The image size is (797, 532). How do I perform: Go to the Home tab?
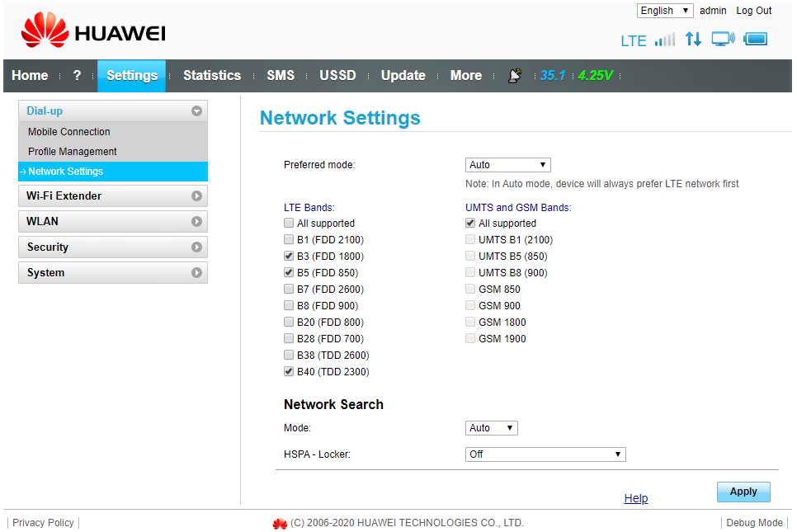tap(30, 75)
